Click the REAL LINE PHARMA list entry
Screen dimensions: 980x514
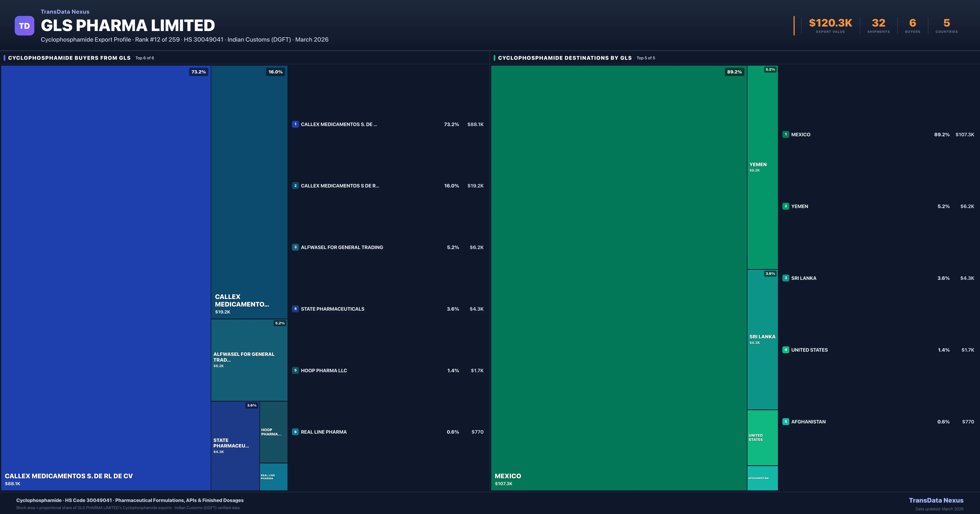(x=323, y=432)
